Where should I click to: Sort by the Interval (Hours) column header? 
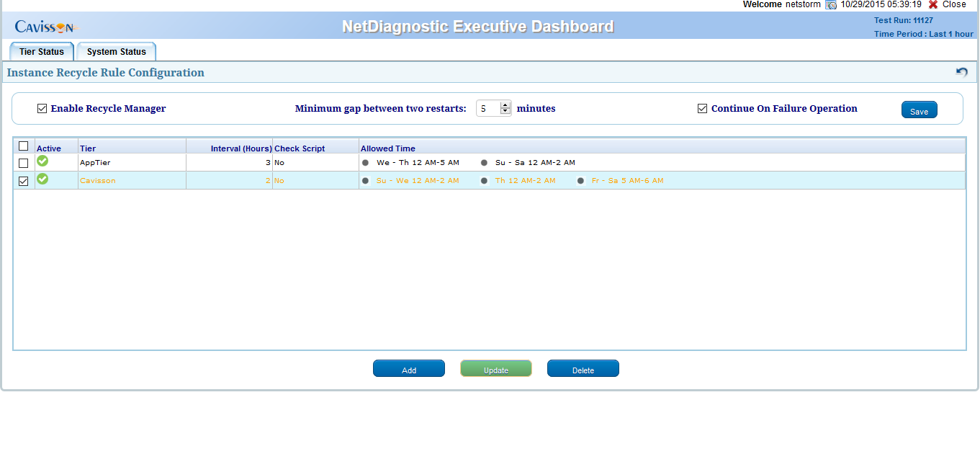tap(241, 148)
